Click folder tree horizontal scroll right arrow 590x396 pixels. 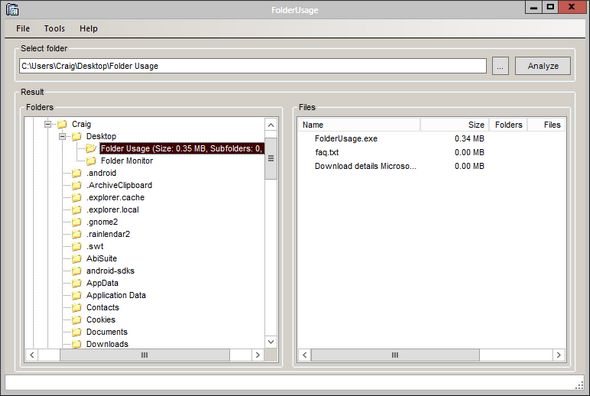(258, 355)
